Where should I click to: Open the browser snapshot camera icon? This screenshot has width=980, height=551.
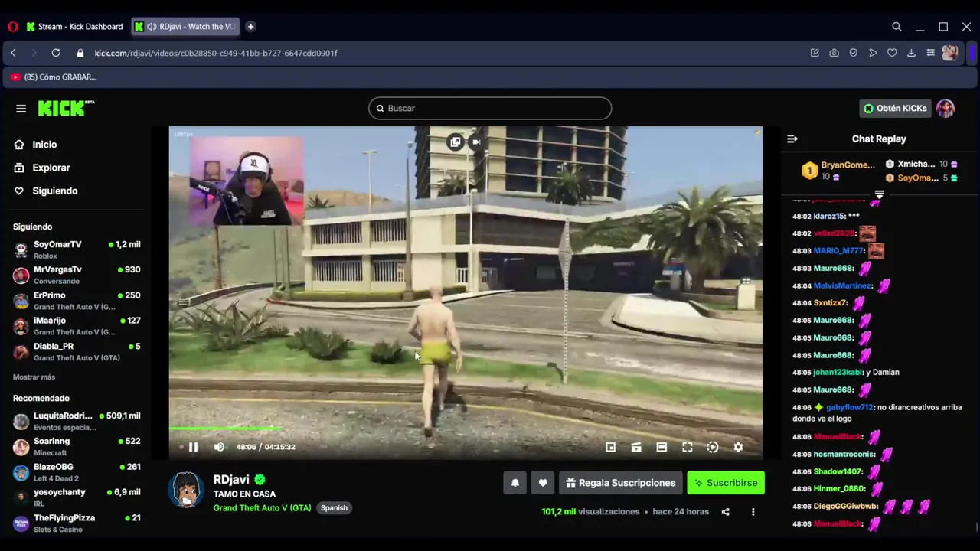pyautogui.click(x=834, y=53)
